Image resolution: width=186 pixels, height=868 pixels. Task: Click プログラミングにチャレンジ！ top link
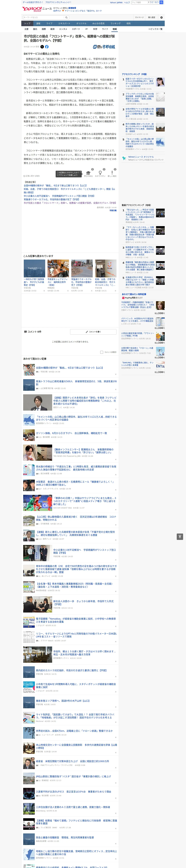point(58,2)
